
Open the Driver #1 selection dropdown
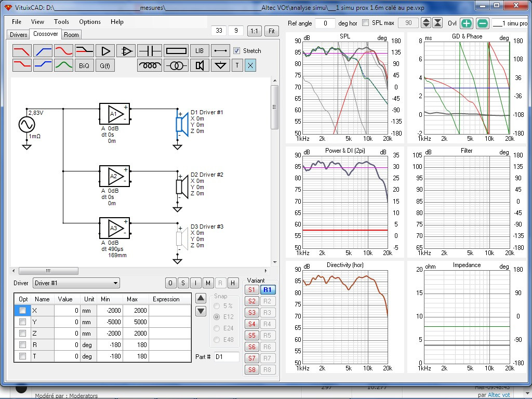[x=76, y=283]
